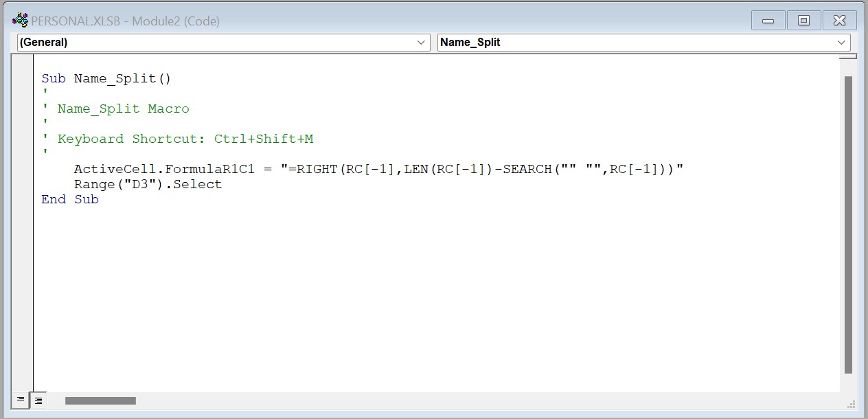Switch to Full Module View
Screen dimensions: 868x419
pos(38,400)
